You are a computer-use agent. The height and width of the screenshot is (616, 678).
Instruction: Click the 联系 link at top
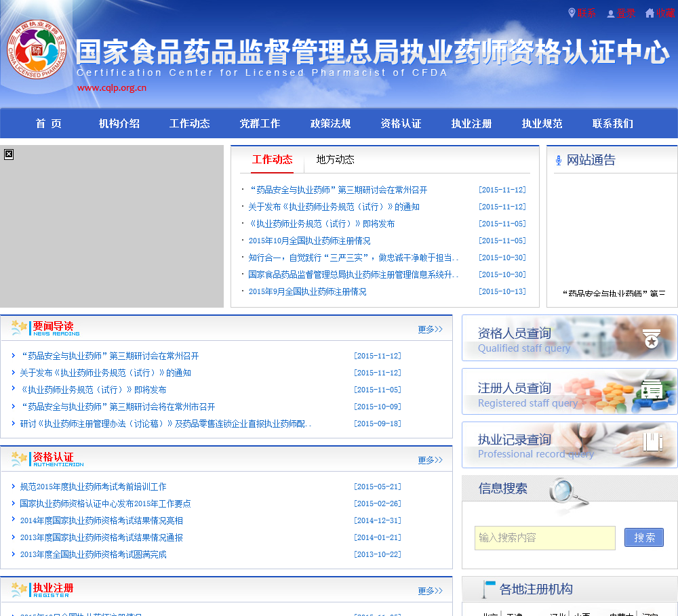click(586, 14)
